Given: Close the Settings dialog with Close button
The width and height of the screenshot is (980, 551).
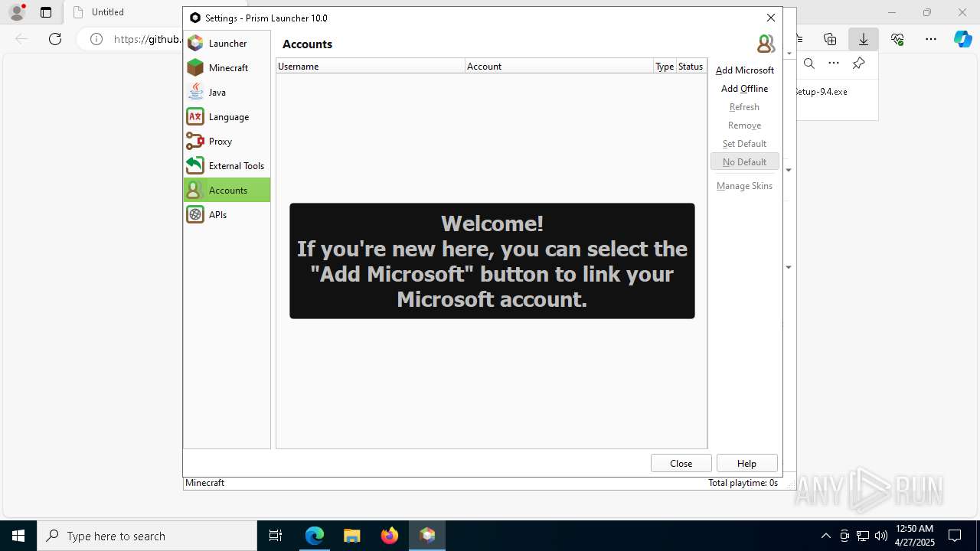Looking at the screenshot, I should pos(681,463).
